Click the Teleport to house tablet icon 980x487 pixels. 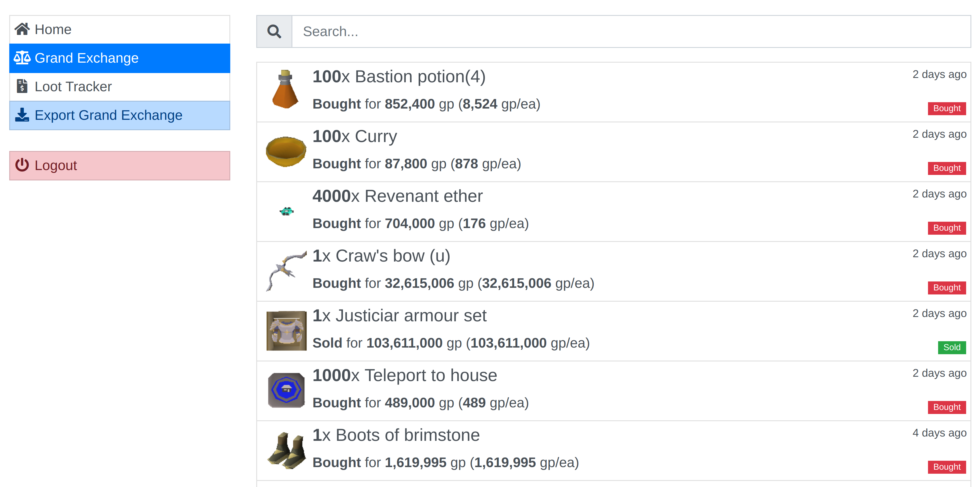[286, 390]
